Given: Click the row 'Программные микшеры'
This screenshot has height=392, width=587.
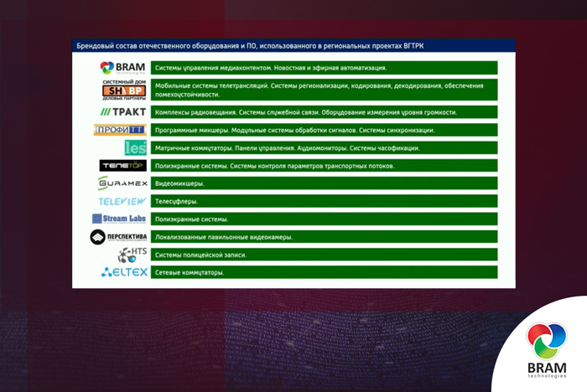Looking at the screenshot, I should tap(325, 130).
